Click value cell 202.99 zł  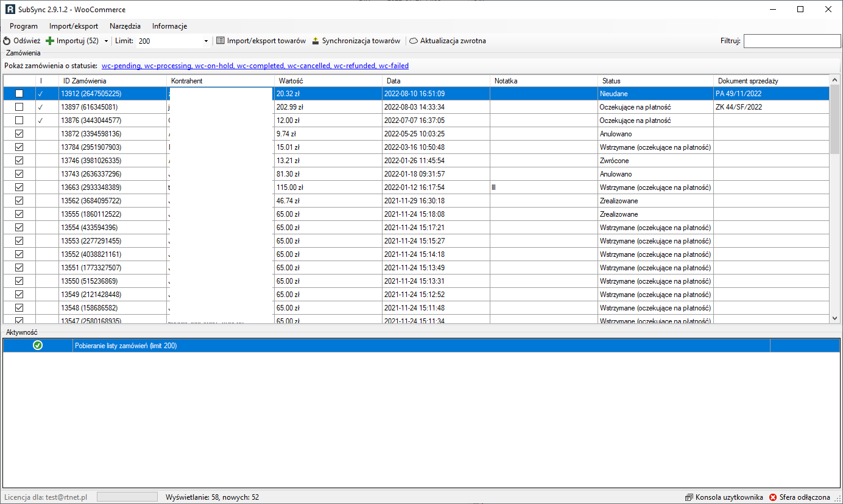coord(328,107)
